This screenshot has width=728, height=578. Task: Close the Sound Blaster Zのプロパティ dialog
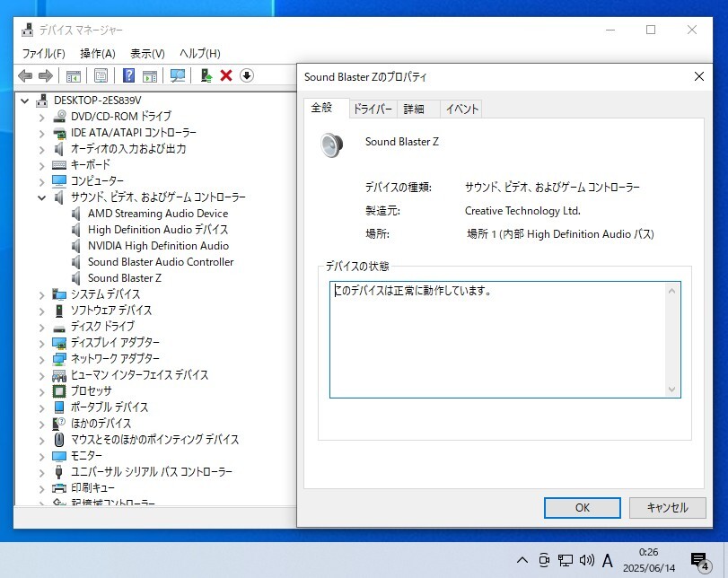(x=698, y=76)
